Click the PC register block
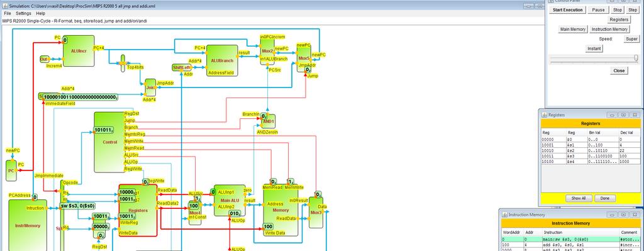Screen dimensions: 644x251 (x=11, y=170)
